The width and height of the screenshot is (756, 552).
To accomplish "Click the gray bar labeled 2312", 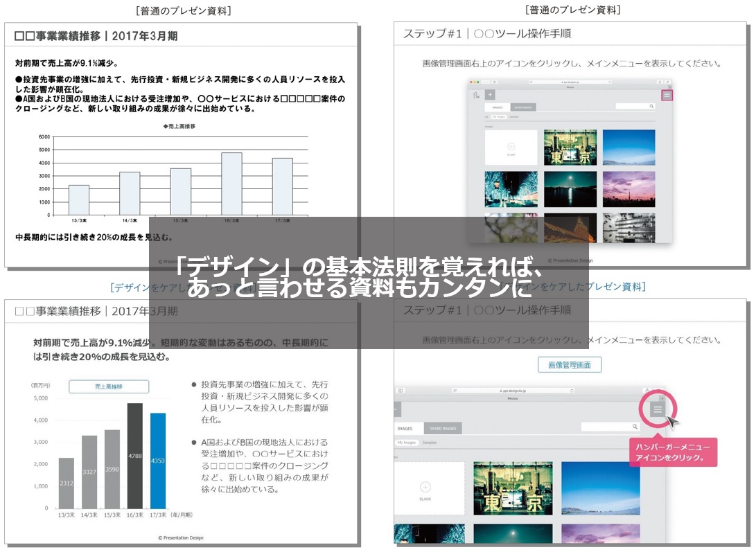I will pos(67,483).
